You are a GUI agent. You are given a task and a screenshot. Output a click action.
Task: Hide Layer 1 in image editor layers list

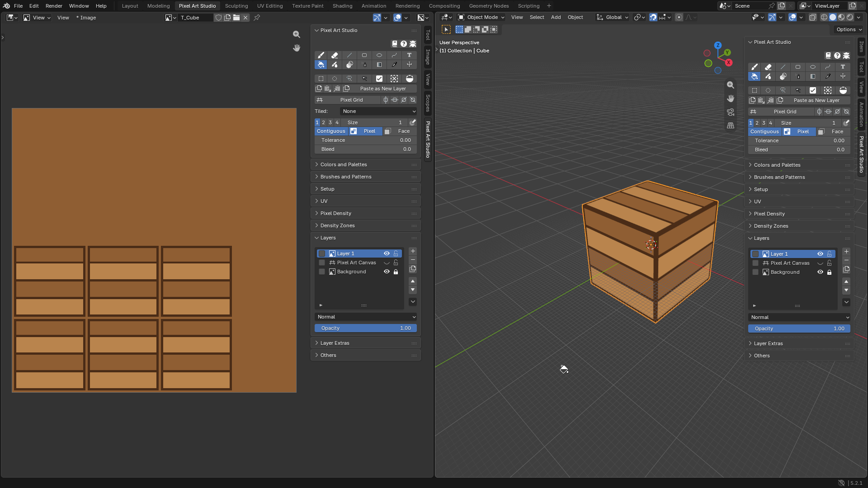[x=387, y=253]
